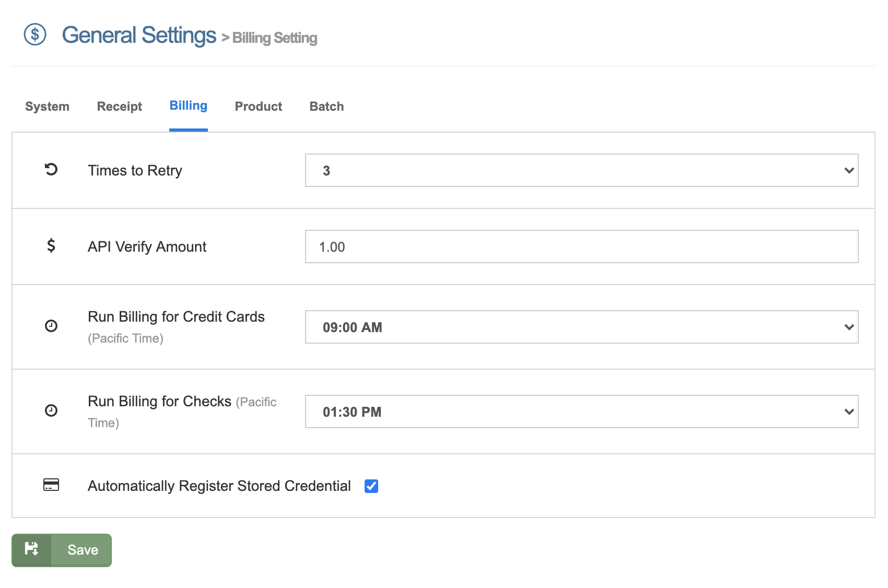Viewport: 888px width, 588px height.
Task: Click the dollar icon beside API Verify Amount
Action: 50,246
